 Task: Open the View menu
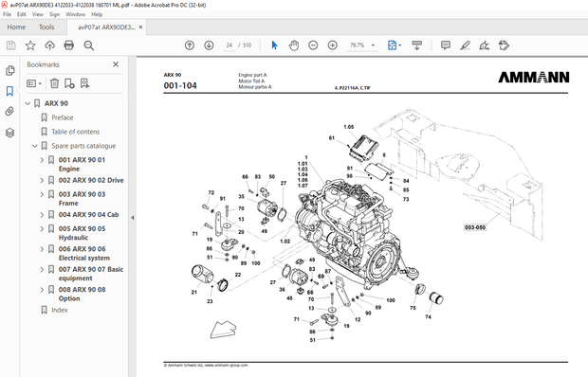pyautogui.click(x=38, y=14)
